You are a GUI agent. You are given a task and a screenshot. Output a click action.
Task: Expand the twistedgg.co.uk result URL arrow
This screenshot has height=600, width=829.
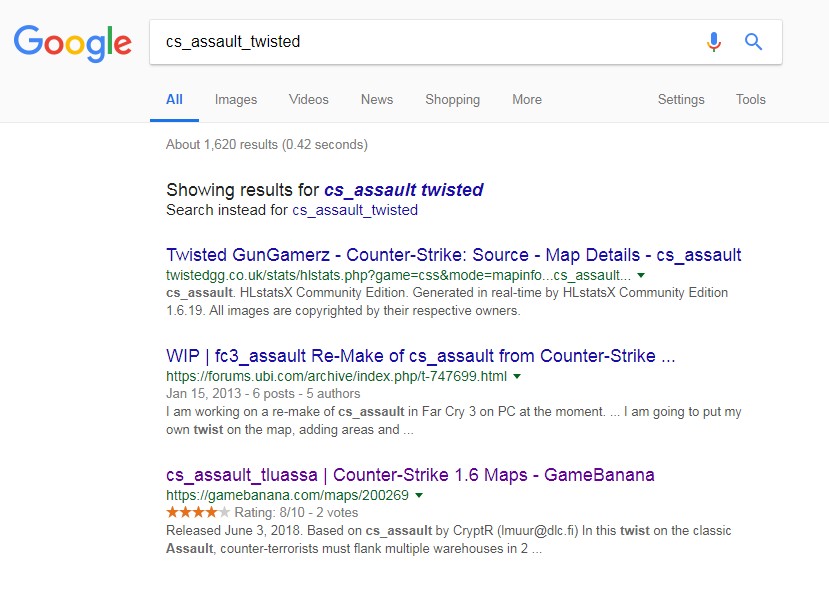[641, 275]
